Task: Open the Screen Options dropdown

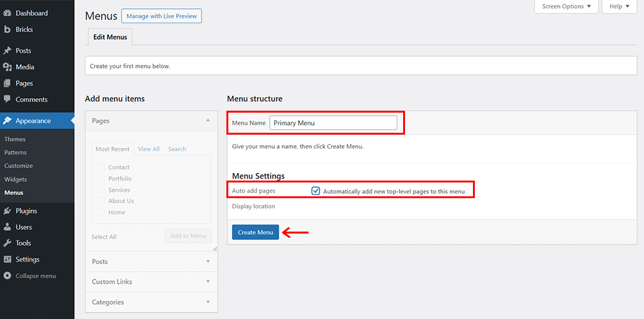Action: pos(567,6)
